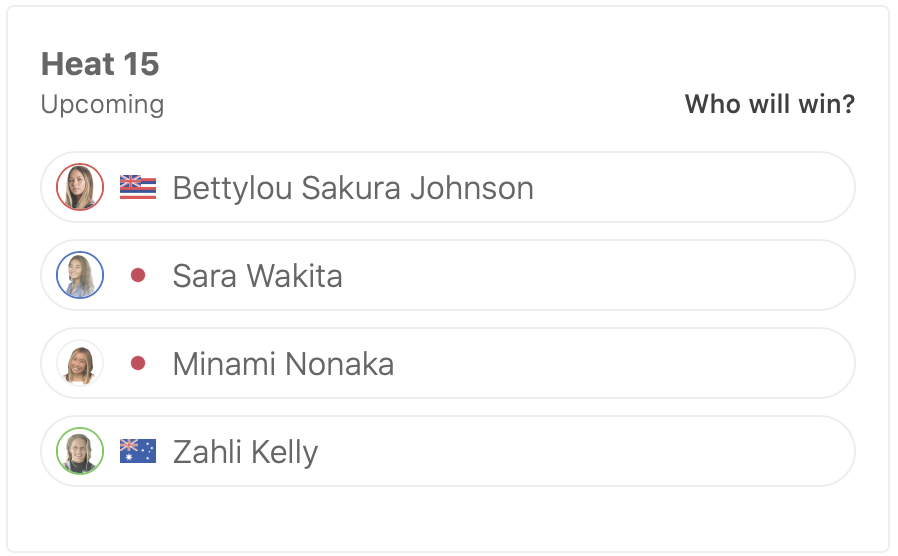Click the Hawaii flag beside Bettylou

138,187
